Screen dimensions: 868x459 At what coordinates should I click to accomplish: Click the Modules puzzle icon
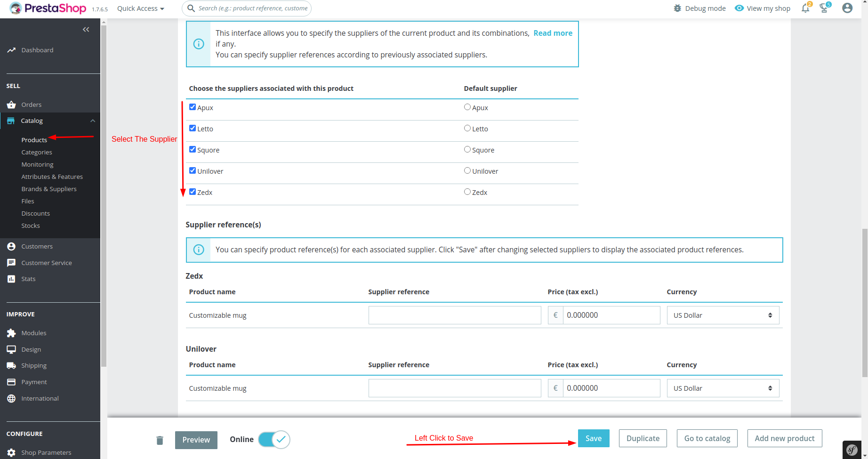11,333
